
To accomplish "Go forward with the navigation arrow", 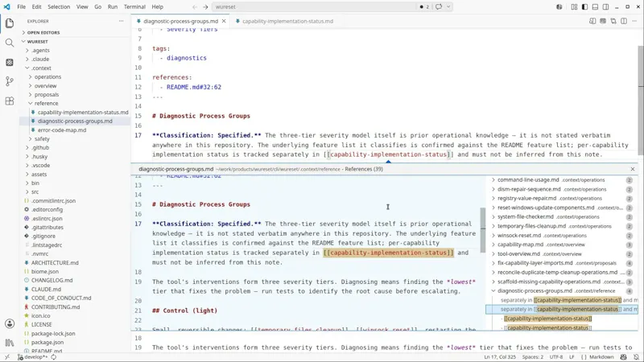I will [x=205, y=6].
